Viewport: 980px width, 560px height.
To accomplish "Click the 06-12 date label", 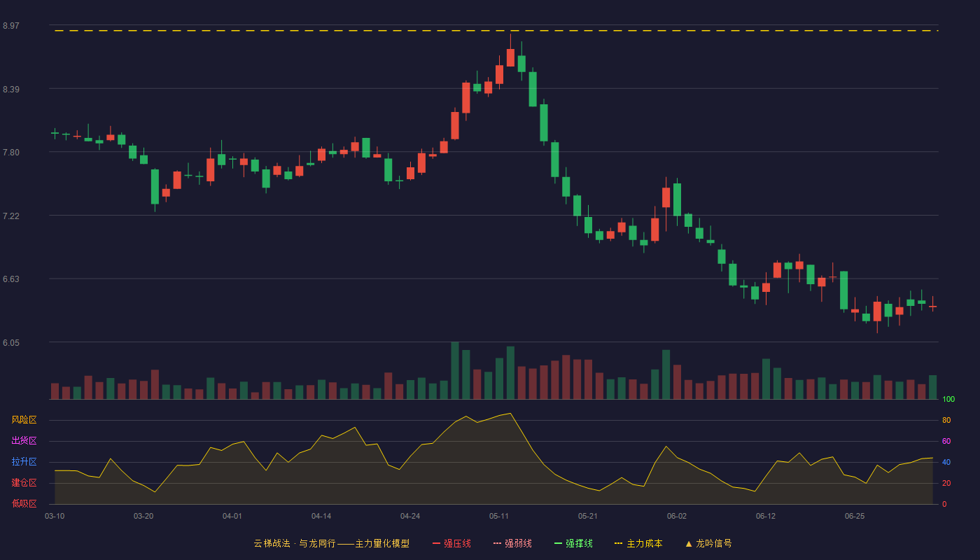I will 766,516.
